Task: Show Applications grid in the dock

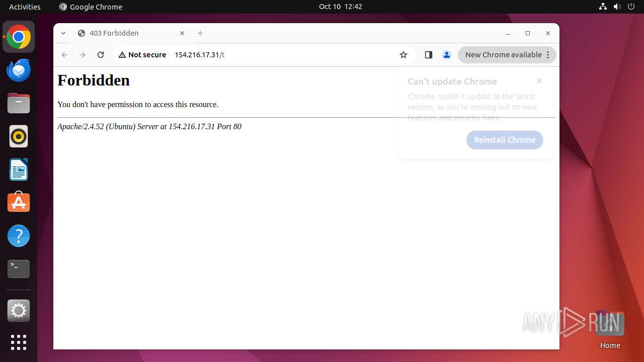Action: click(x=19, y=342)
